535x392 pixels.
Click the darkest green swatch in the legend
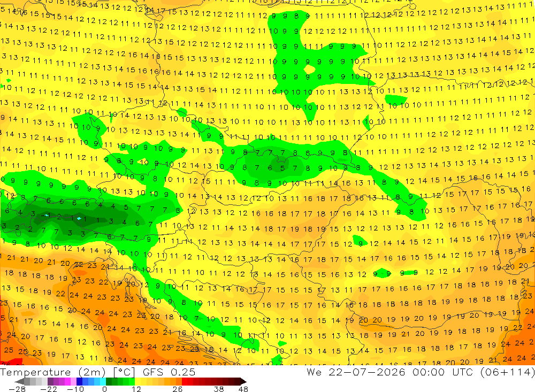109,381
